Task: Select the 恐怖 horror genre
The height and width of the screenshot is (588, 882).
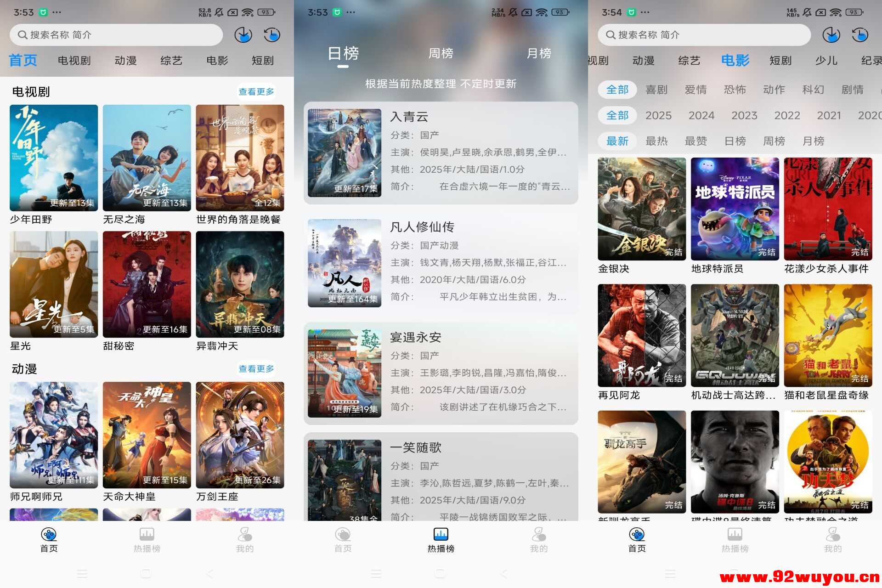Action: 735,89
